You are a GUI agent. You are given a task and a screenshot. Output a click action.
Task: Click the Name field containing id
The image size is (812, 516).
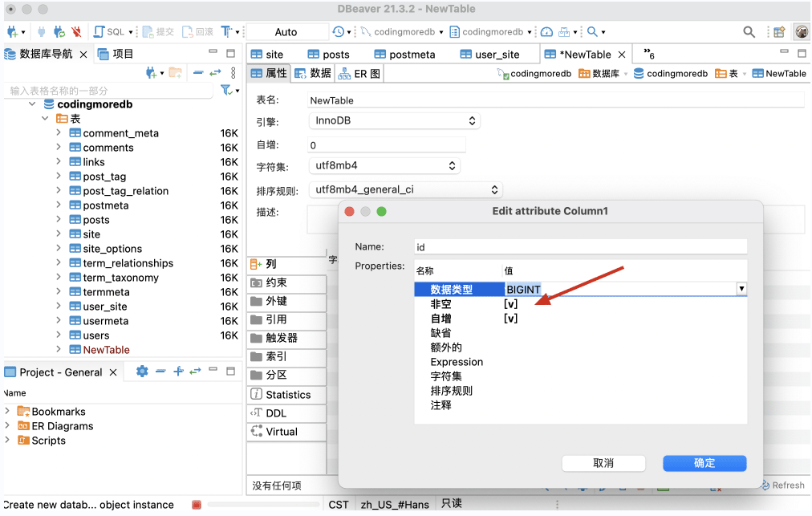[581, 247]
